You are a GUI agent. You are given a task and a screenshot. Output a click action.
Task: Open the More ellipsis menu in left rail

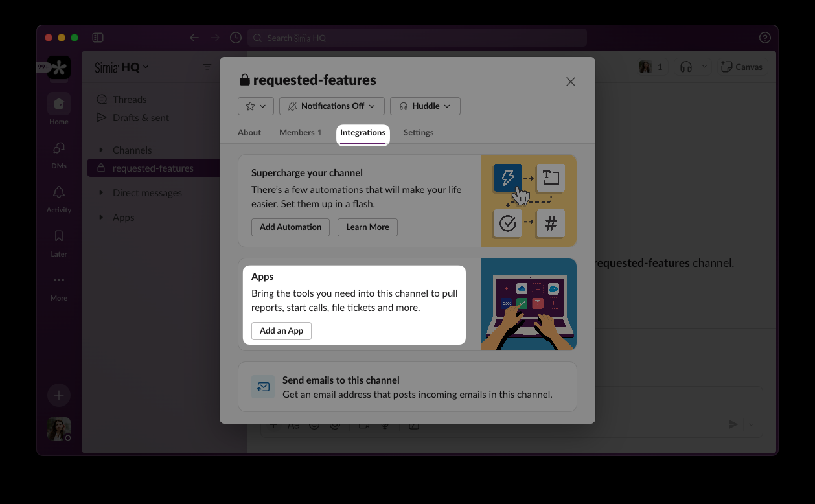click(x=59, y=281)
